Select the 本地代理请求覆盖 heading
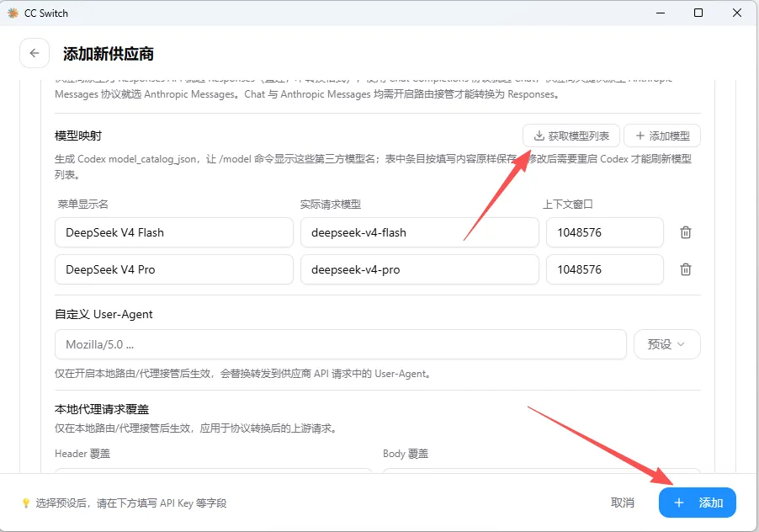Image resolution: width=759 pixels, height=532 pixels. click(x=102, y=409)
